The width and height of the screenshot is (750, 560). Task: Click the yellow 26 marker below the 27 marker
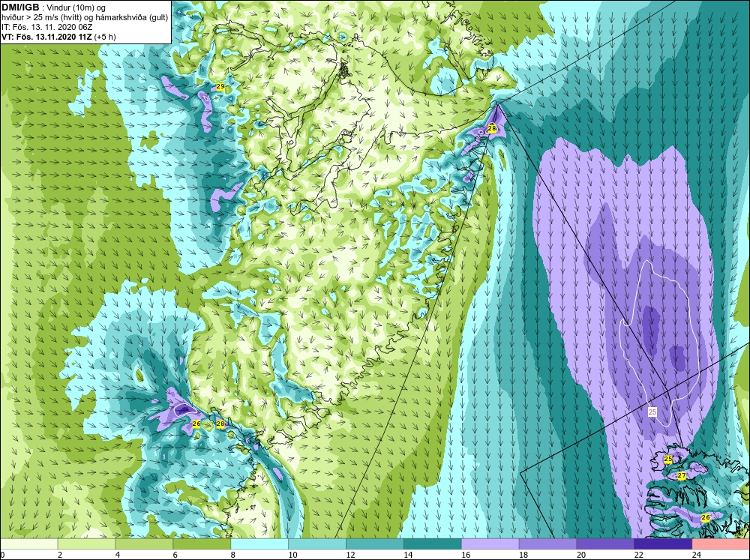(705, 517)
